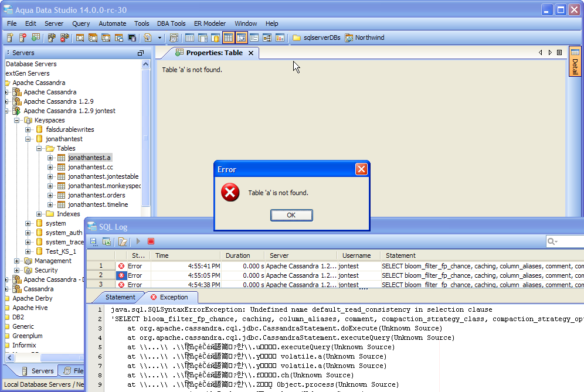Click the restore icon on Servers panel

pyautogui.click(x=140, y=53)
